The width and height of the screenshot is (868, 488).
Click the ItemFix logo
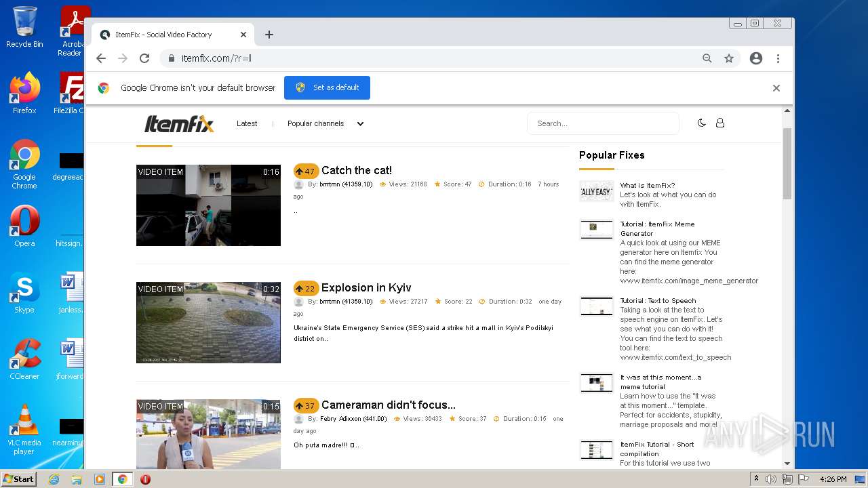(179, 123)
